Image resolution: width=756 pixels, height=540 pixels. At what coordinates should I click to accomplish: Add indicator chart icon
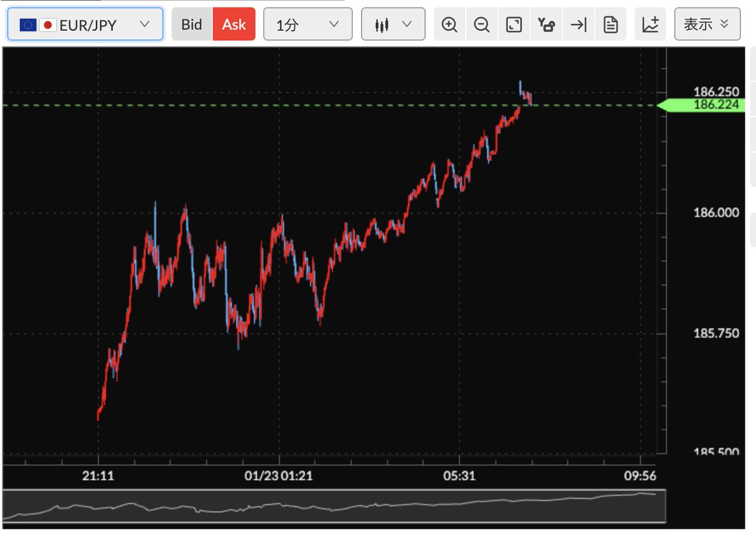pos(650,25)
